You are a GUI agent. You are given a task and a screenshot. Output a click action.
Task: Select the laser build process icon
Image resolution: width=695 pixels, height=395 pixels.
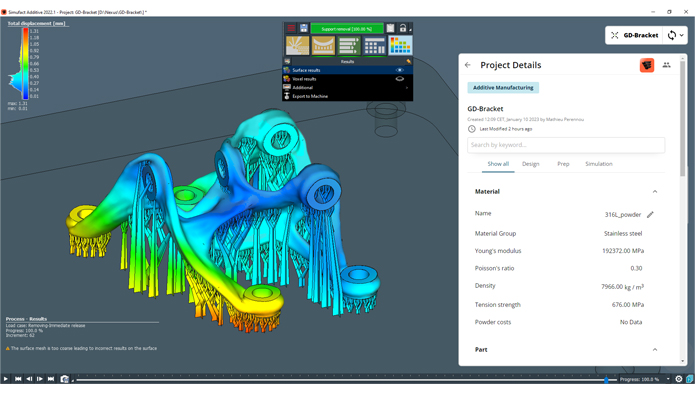tap(297, 46)
